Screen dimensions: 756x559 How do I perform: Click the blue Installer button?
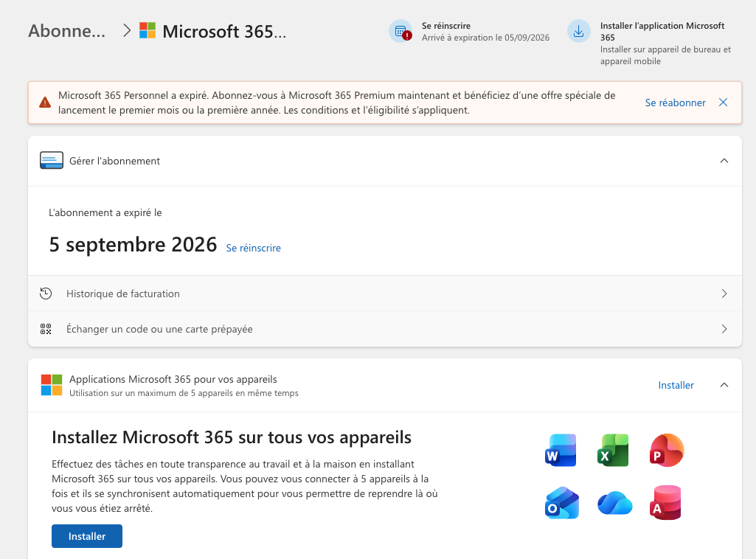coord(87,536)
